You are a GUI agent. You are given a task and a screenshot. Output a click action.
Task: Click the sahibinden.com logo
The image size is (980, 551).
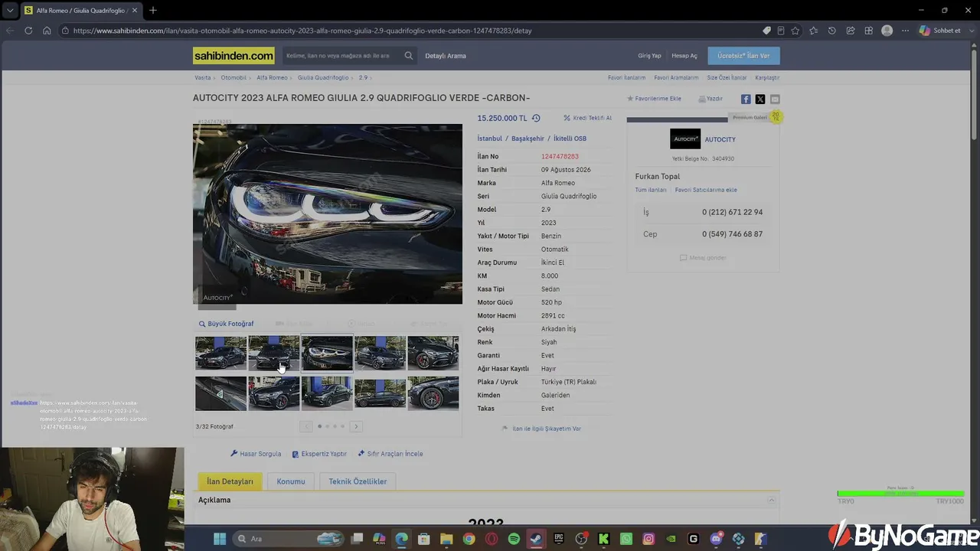(234, 55)
